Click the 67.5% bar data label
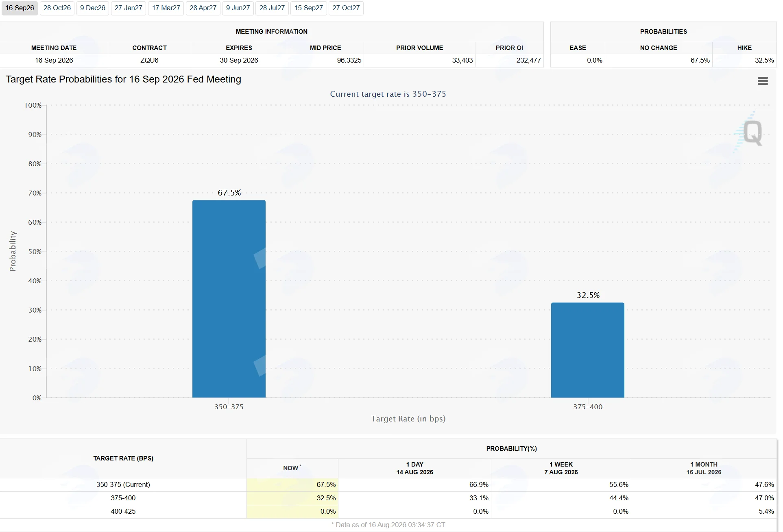 coord(229,193)
